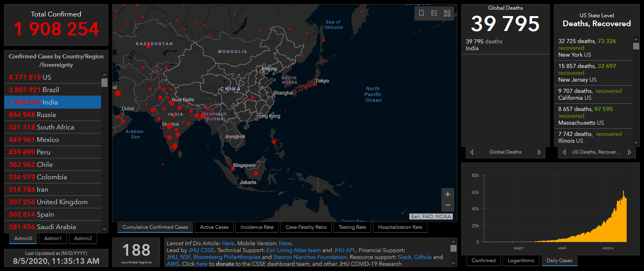Open the JHU CSSE link
This screenshot has height=271, width=644.
click(201, 250)
